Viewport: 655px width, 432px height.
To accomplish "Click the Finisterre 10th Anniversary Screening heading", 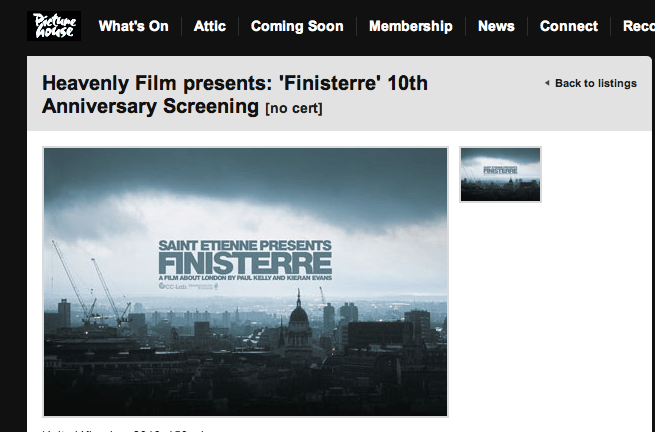I will click(235, 94).
